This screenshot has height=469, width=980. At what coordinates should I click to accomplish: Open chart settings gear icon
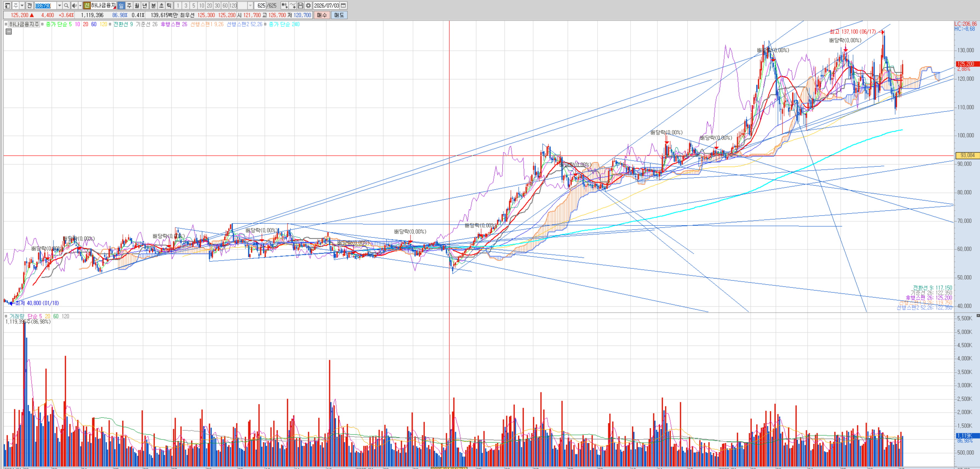[x=308, y=6]
